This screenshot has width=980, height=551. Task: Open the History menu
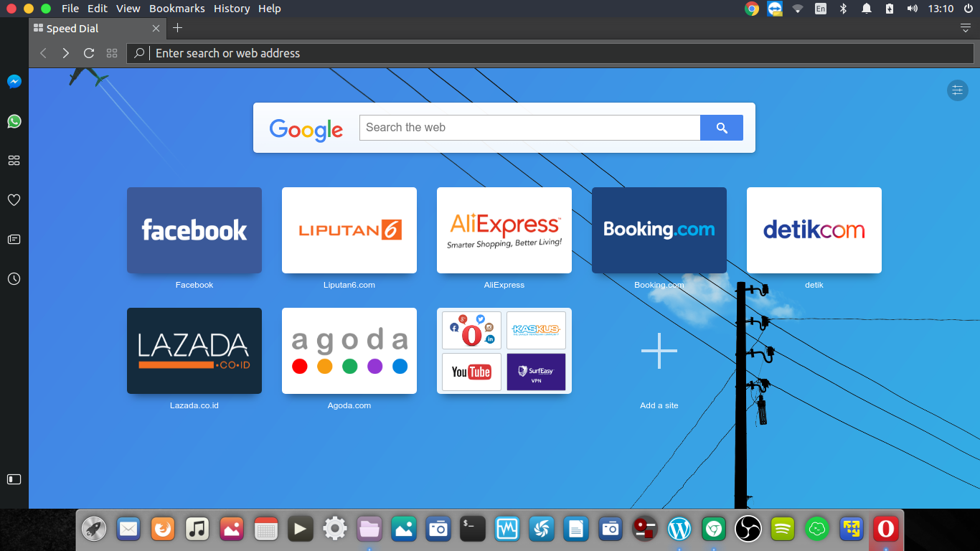232,9
